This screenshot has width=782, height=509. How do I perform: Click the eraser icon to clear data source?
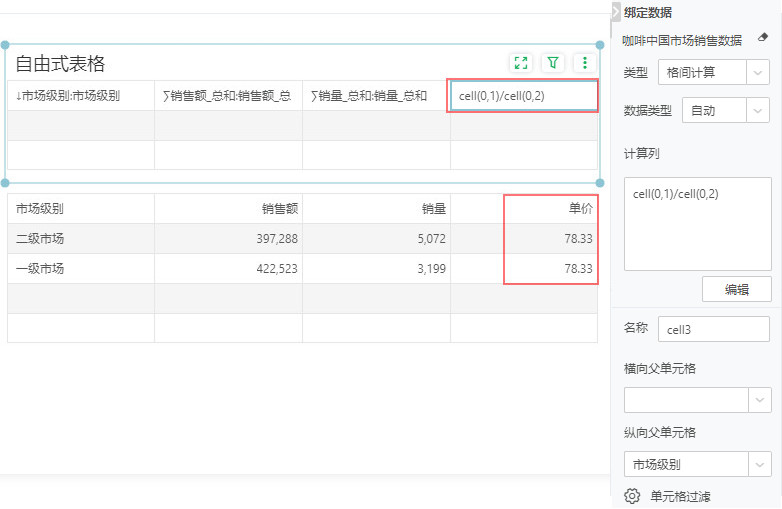(763, 40)
